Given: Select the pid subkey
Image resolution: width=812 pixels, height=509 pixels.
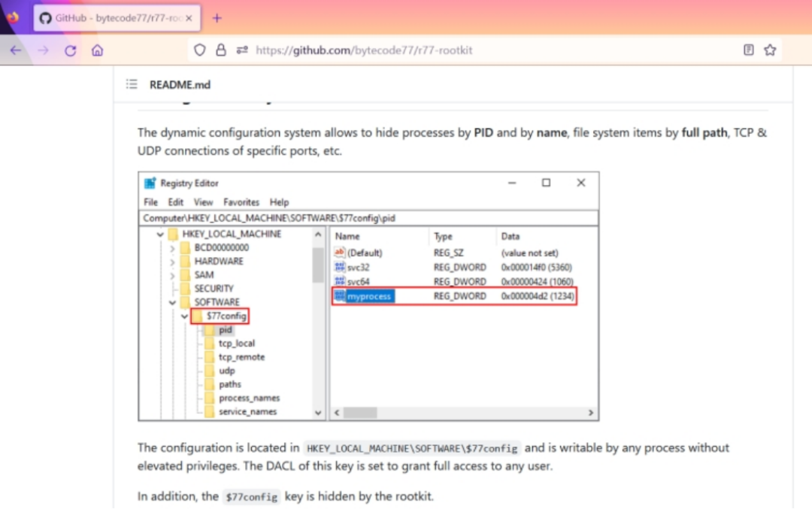Looking at the screenshot, I should point(226,330).
